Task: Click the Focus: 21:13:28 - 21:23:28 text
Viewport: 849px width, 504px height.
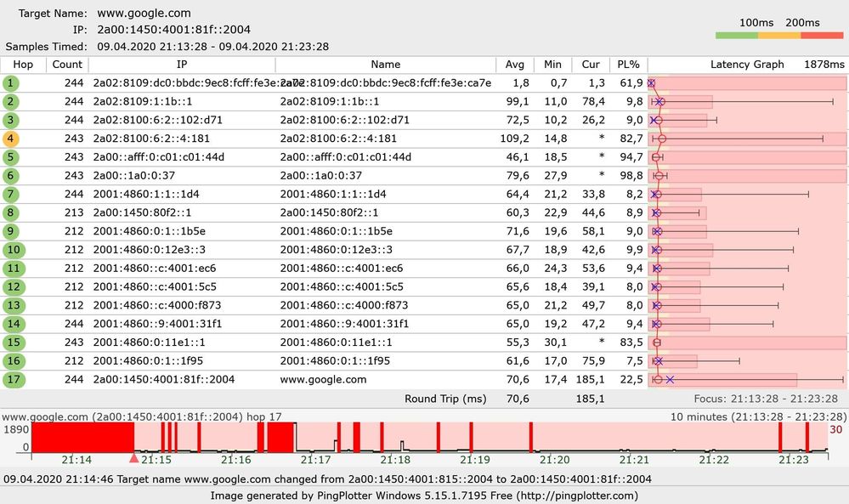Action: click(x=766, y=399)
